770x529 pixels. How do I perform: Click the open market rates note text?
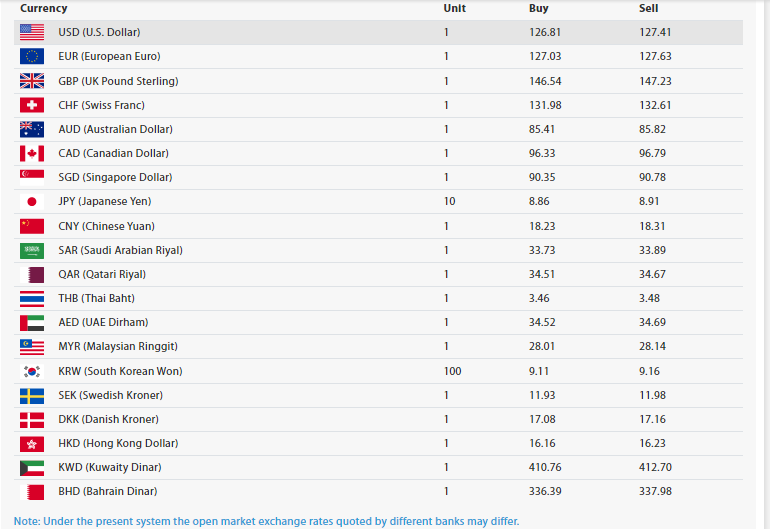(266, 521)
